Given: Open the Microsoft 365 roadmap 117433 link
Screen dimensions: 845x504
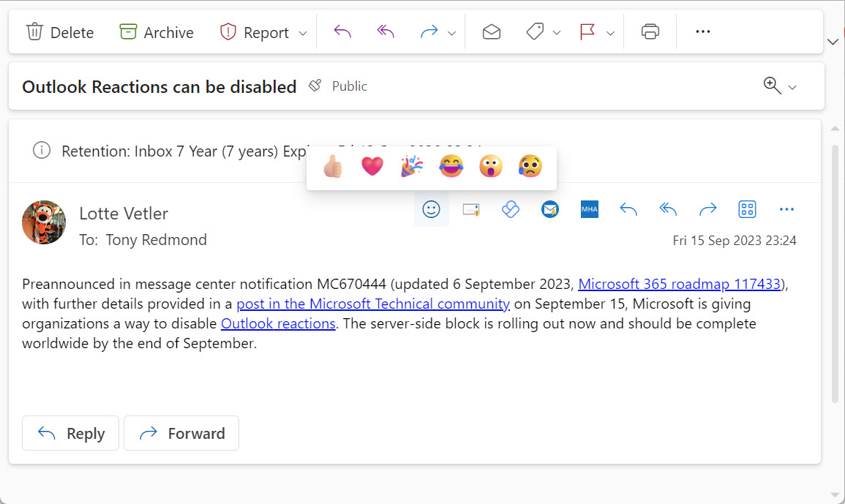Looking at the screenshot, I should click(x=679, y=284).
